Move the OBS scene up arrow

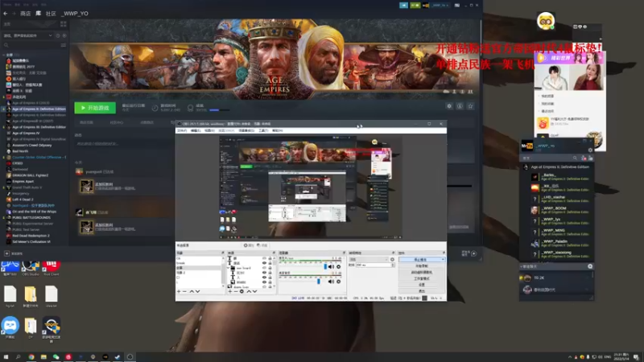(x=192, y=291)
